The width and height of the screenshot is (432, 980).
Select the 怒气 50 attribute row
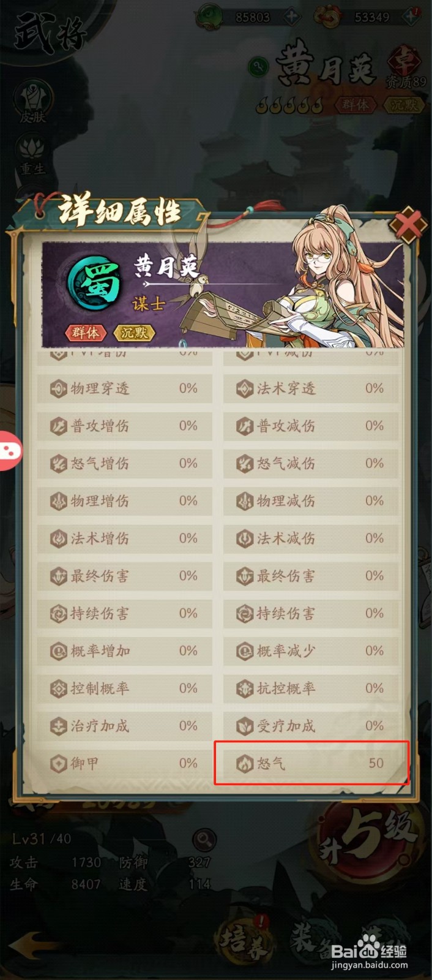coord(311,763)
